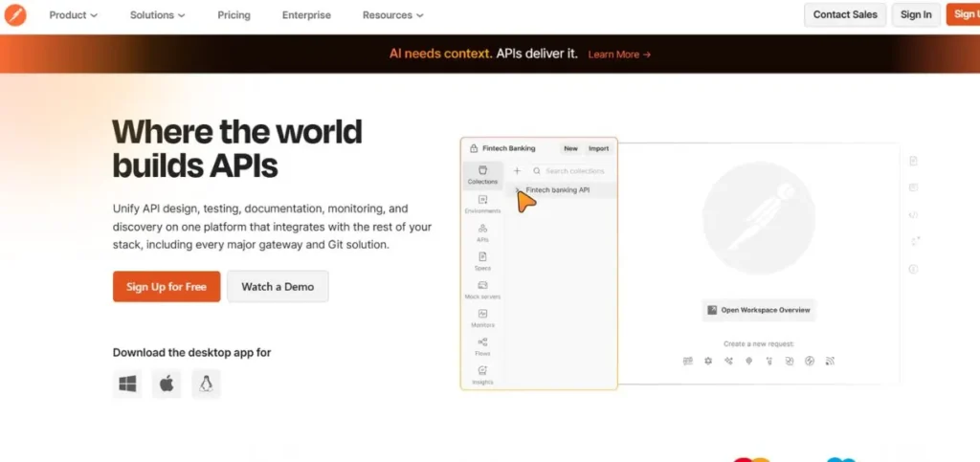The width and height of the screenshot is (980, 462).
Task: Click the large Postman astronaut illustration
Action: point(759,218)
